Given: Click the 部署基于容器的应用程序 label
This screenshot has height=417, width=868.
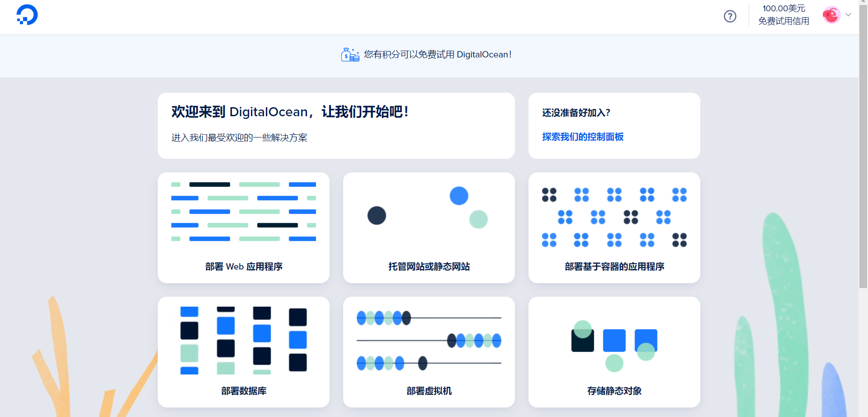Looking at the screenshot, I should coord(614,266).
